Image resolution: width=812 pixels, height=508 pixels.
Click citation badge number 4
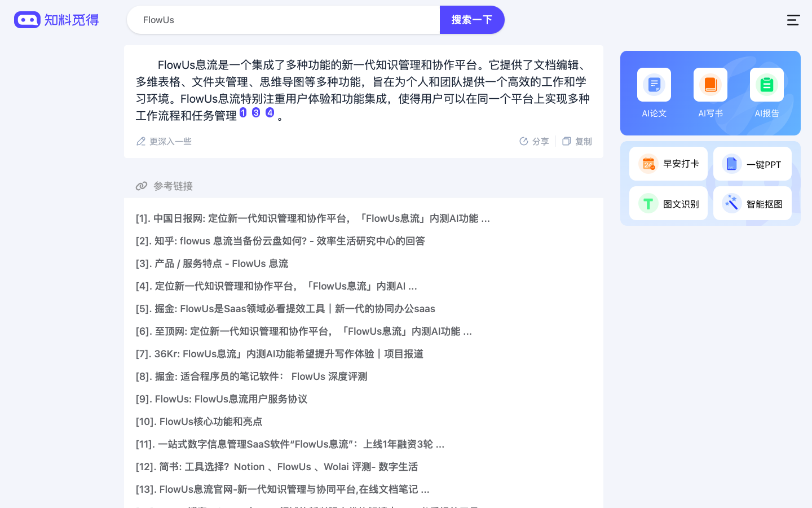coord(270,112)
